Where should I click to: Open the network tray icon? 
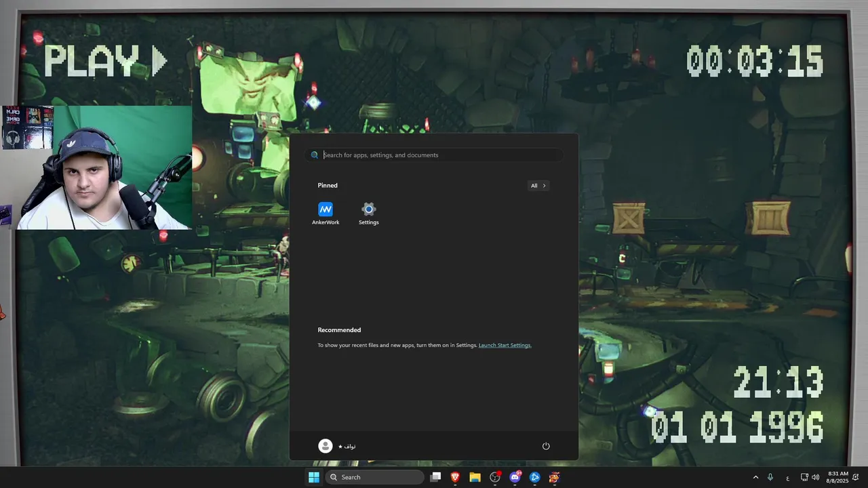click(x=804, y=477)
